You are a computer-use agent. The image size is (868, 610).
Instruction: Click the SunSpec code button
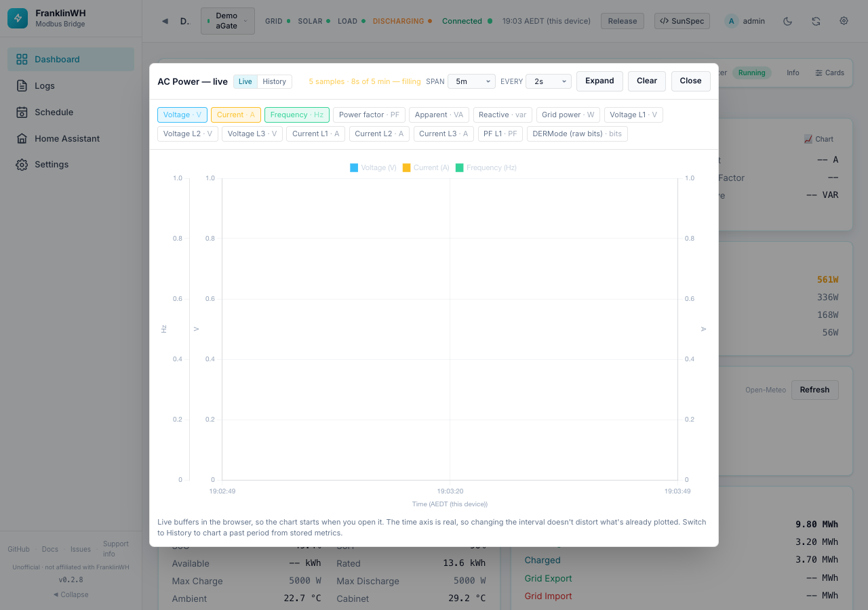tap(682, 21)
